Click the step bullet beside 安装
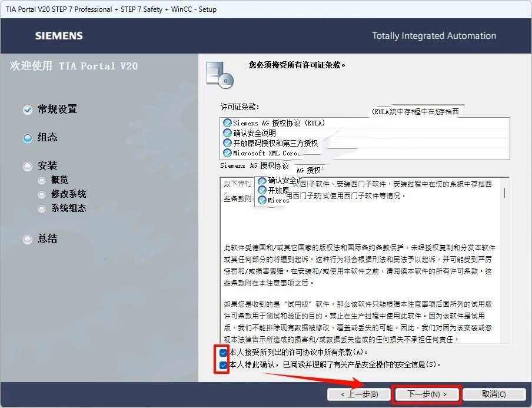The height and width of the screenshot is (408, 532). click(28, 167)
